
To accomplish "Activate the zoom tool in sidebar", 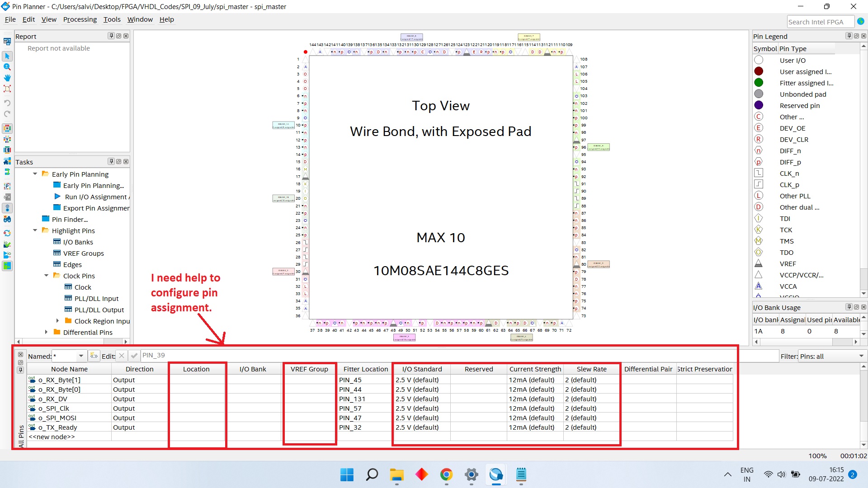I will click(7, 67).
